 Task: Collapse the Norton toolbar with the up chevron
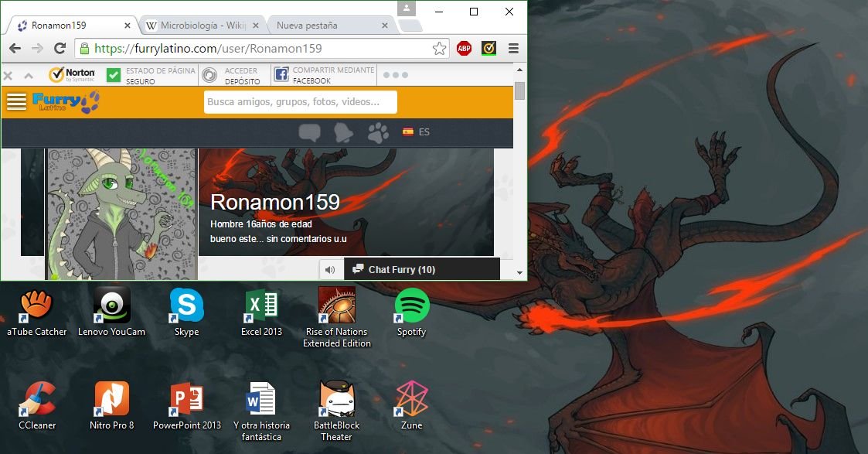[29, 75]
